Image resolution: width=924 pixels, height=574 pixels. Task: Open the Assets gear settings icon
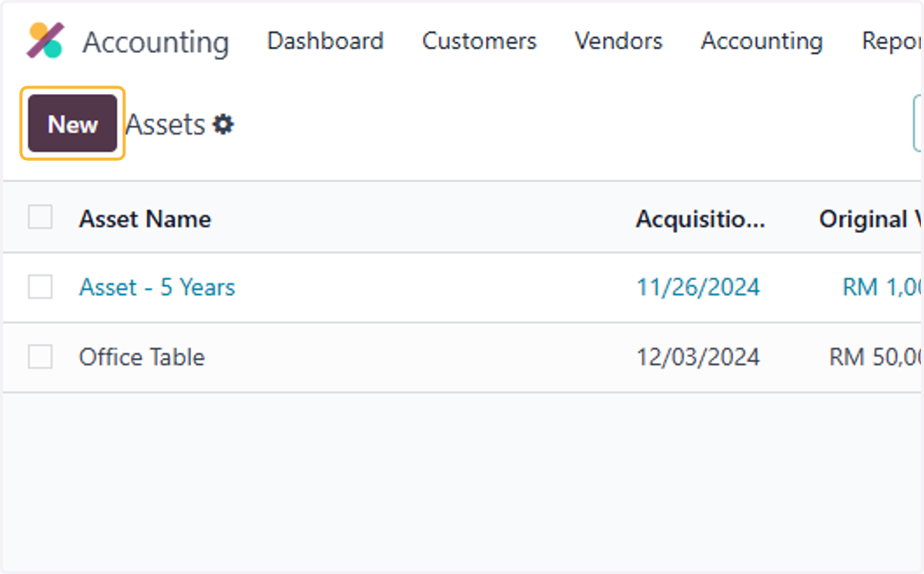223,124
